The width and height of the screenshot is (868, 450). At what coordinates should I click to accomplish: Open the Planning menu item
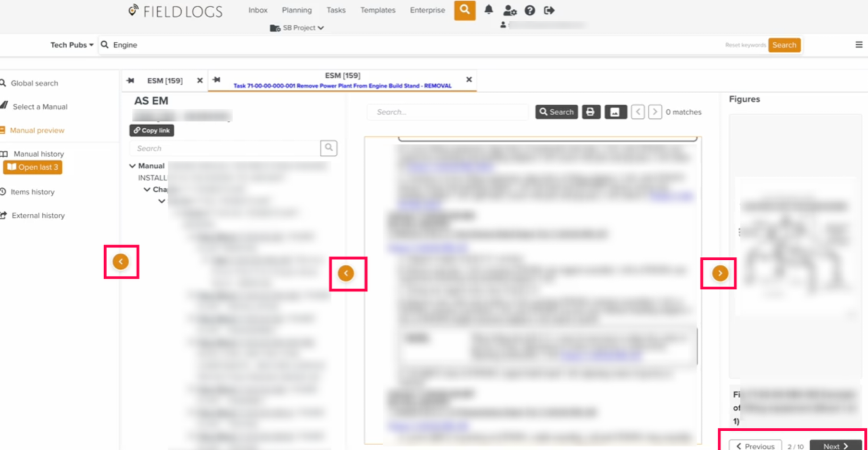click(297, 10)
